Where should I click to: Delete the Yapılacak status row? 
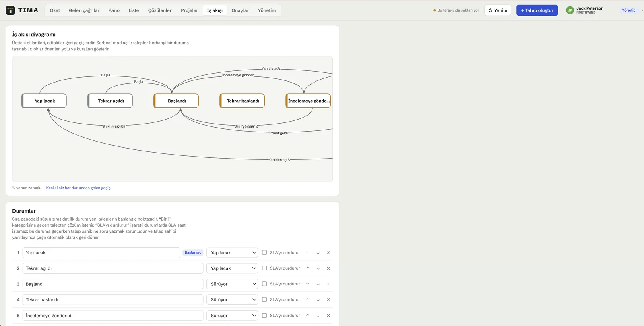tap(328, 253)
